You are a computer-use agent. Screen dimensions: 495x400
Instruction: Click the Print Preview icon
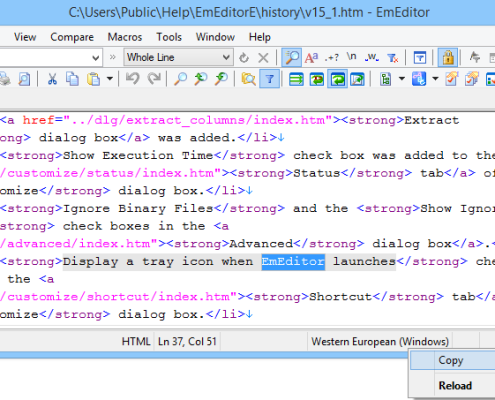(24, 79)
